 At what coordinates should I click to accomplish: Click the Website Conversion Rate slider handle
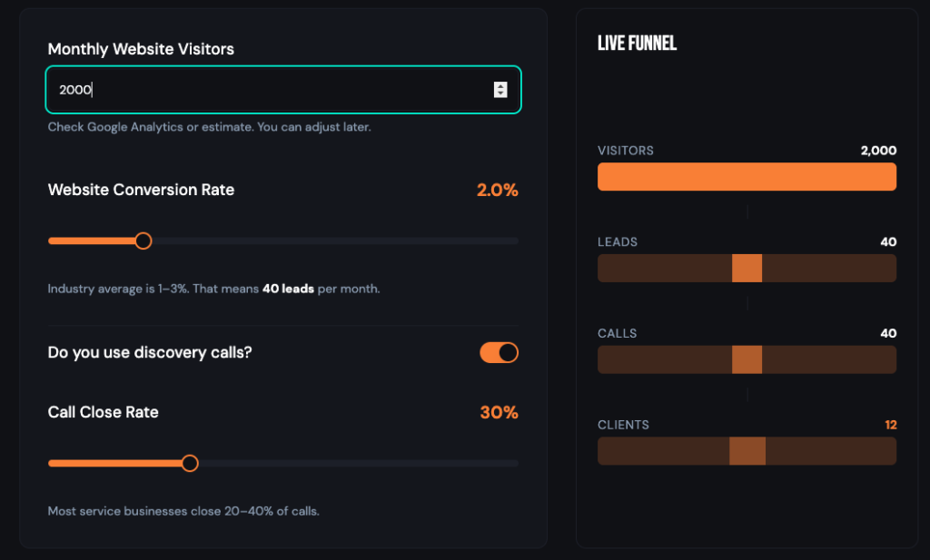(143, 241)
